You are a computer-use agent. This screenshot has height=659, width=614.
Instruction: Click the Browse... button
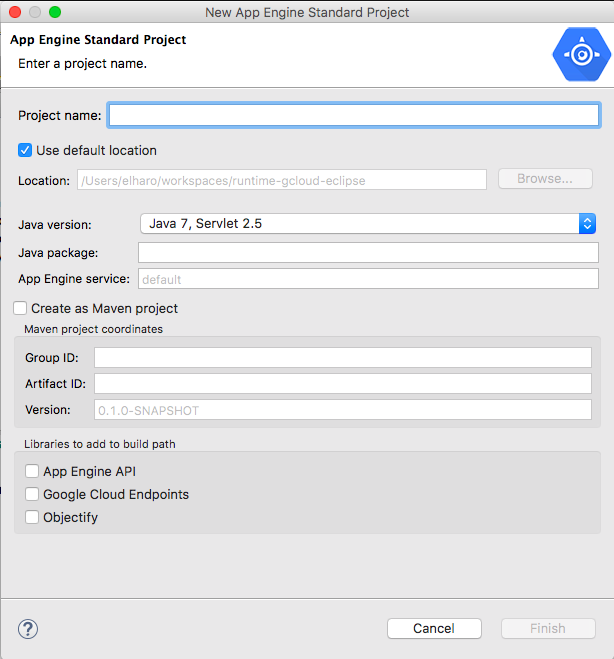(x=545, y=179)
